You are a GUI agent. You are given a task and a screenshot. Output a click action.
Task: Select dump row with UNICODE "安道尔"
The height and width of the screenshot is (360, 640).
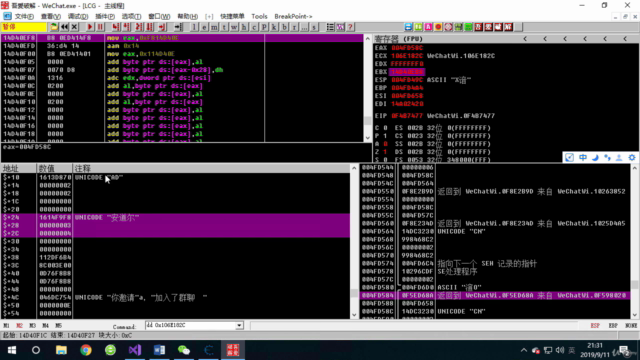tap(175, 218)
